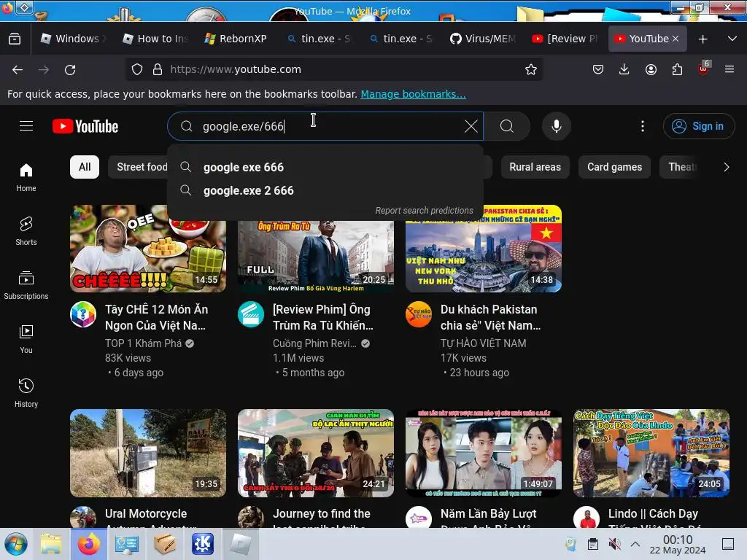
Task: Open the Firefox downloads panel
Action: [624, 69]
